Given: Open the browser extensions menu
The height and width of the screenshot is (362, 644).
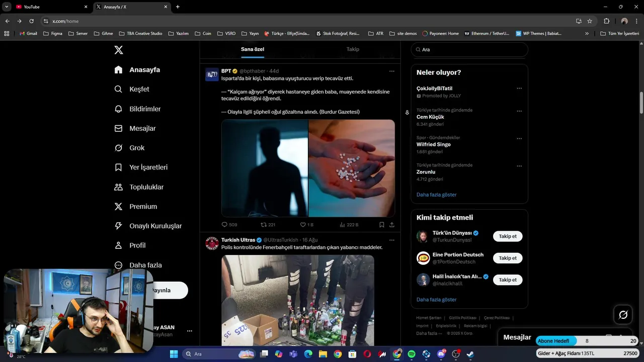Looking at the screenshot, I should coord(606,21).
